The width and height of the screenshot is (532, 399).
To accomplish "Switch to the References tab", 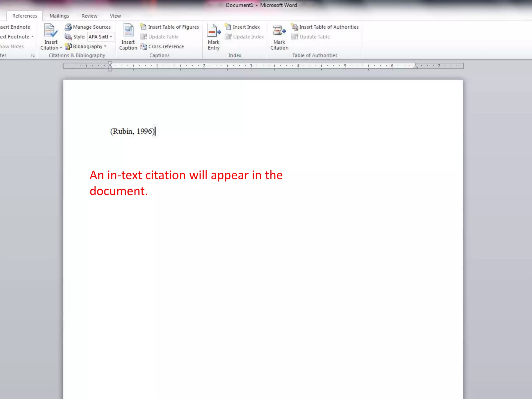I will (25, 16).
